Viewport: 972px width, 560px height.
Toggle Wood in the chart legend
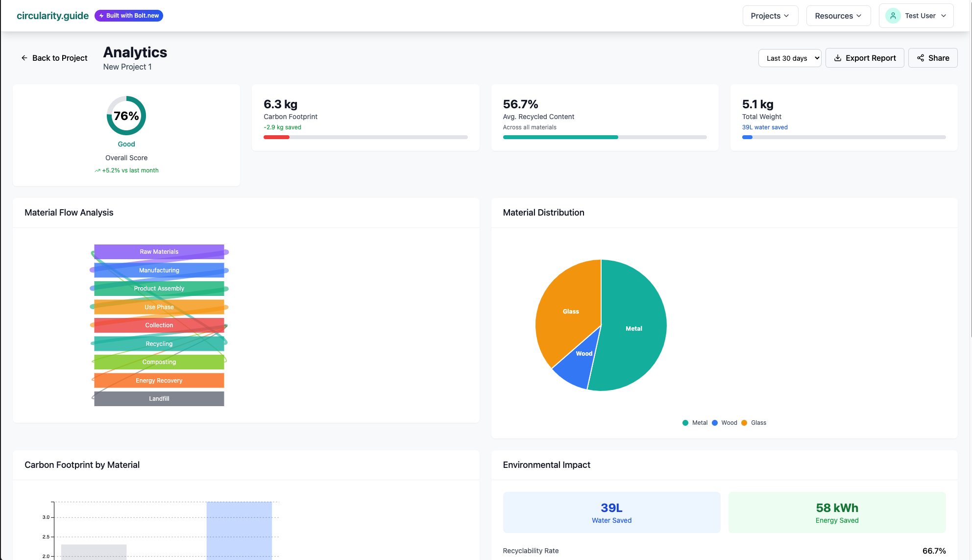pyautogui.click(x=725, y=423)
